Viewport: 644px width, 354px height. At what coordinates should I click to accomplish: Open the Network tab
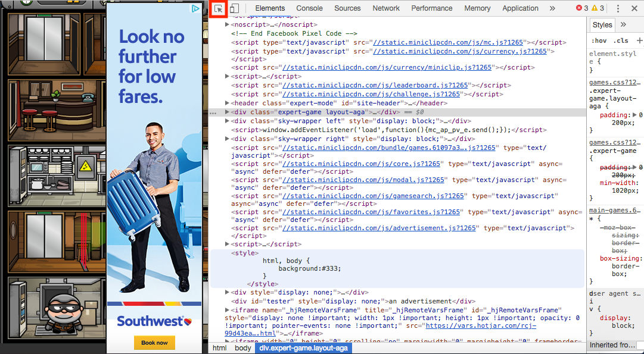click(x=386, y=8)
